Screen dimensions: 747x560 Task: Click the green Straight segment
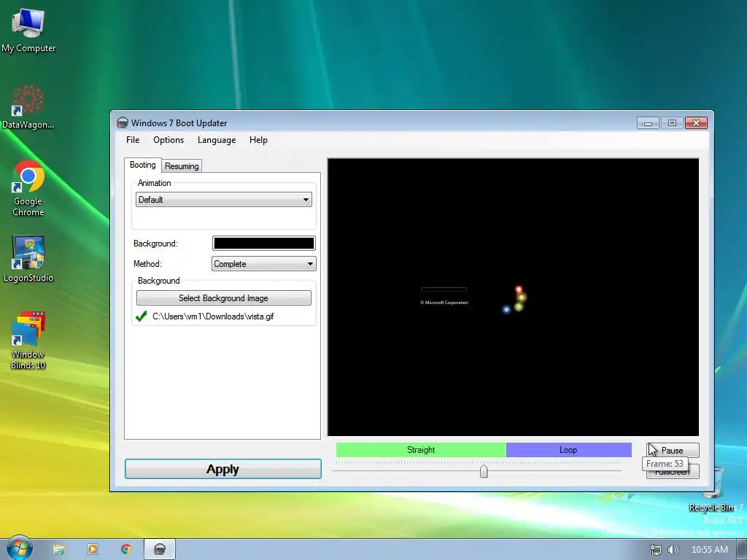coord(421,450)
